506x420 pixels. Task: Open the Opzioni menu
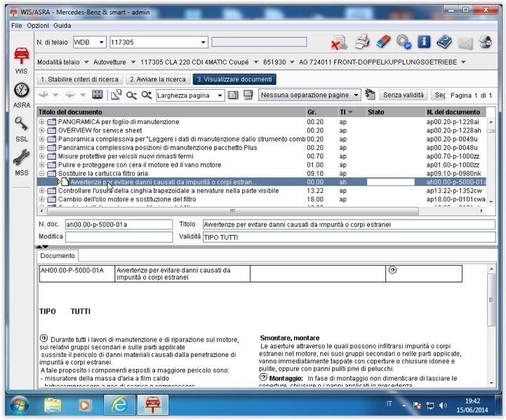[38, 25]
